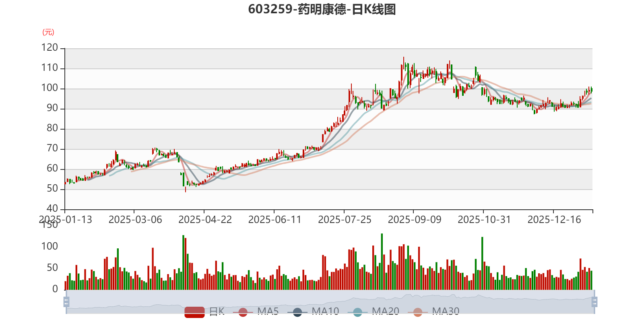Click the 120 price axis label
This screenshot has height=322, width=644.
click(x=50, y=47)
